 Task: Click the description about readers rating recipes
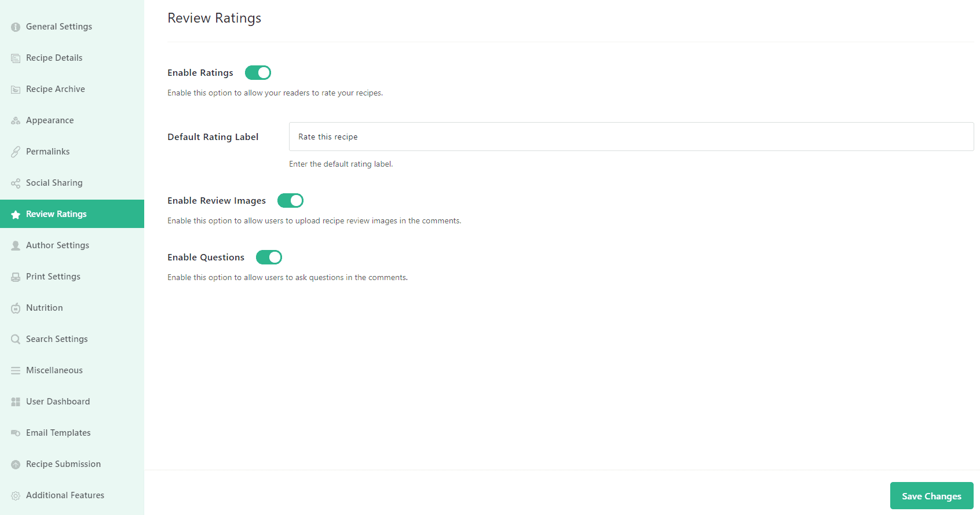point(275,93)
